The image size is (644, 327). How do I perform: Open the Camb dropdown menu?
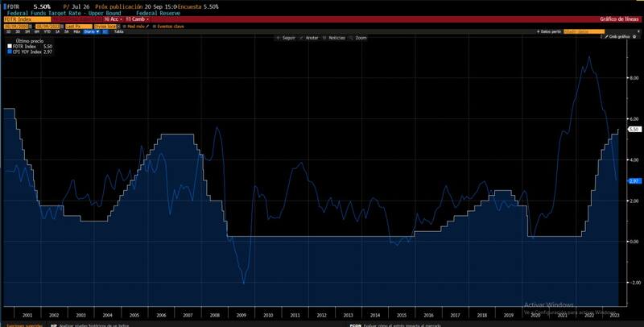point(137,19)
